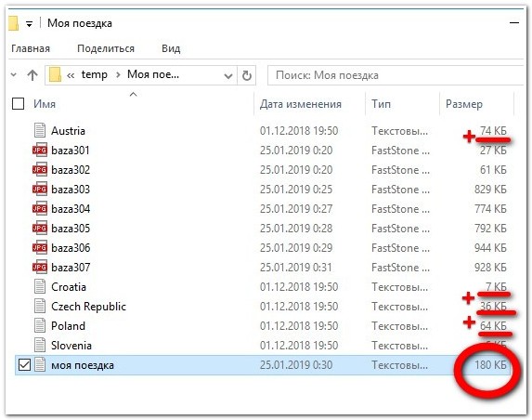Select the baza301 JPG file icon
The image size is (532, 420).
40,151
